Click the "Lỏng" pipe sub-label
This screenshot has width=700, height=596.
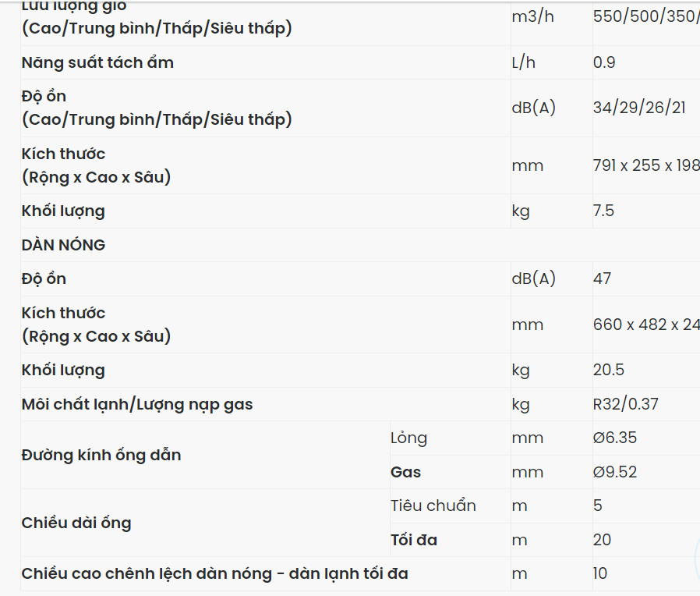(x=408, y=438)
